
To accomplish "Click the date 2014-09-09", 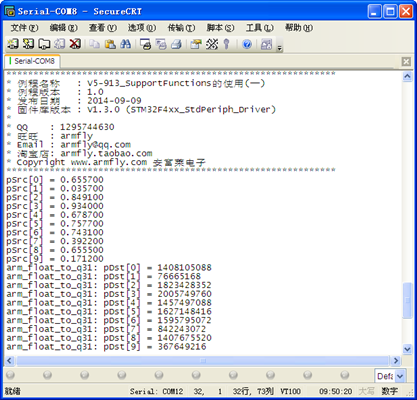I will pyautogui.click(x=114, y=101).
